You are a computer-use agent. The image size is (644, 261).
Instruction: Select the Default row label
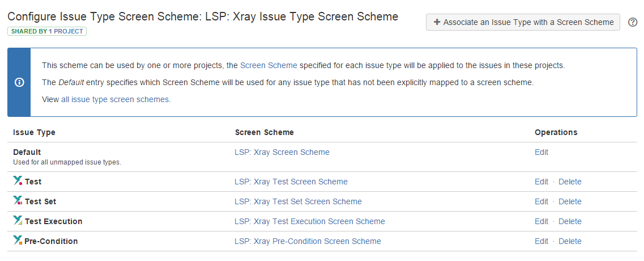pos(27,152)
